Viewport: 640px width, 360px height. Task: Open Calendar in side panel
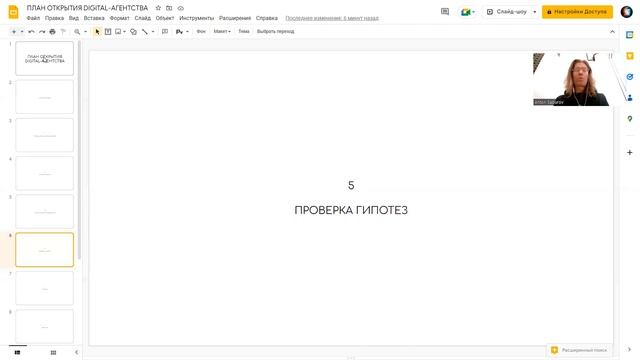(x=630, y=35)
